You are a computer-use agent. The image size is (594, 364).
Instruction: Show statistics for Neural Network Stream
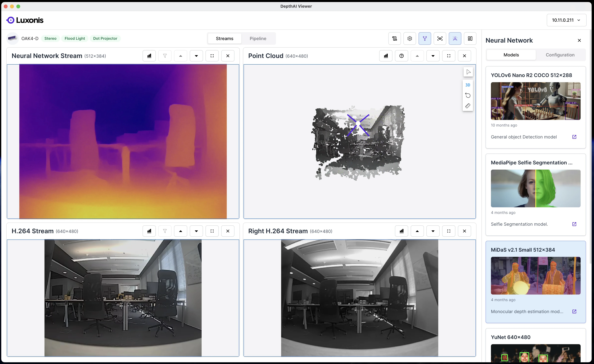(149, 56)
